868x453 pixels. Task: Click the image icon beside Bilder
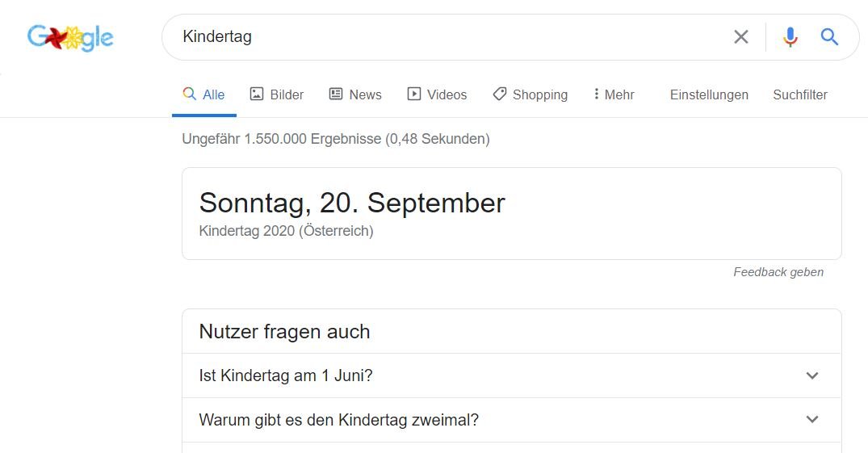click(x=257, y=94)
